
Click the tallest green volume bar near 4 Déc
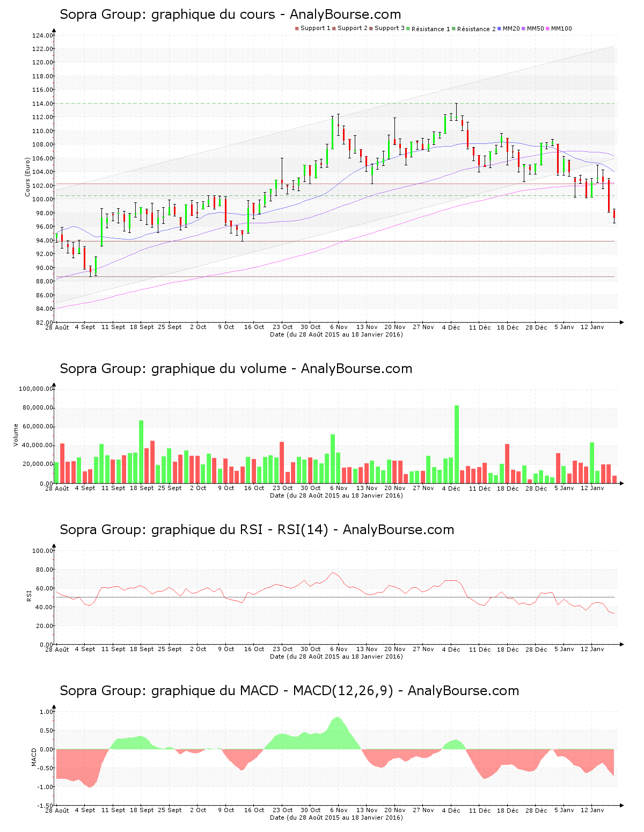(x=457, y=444)
